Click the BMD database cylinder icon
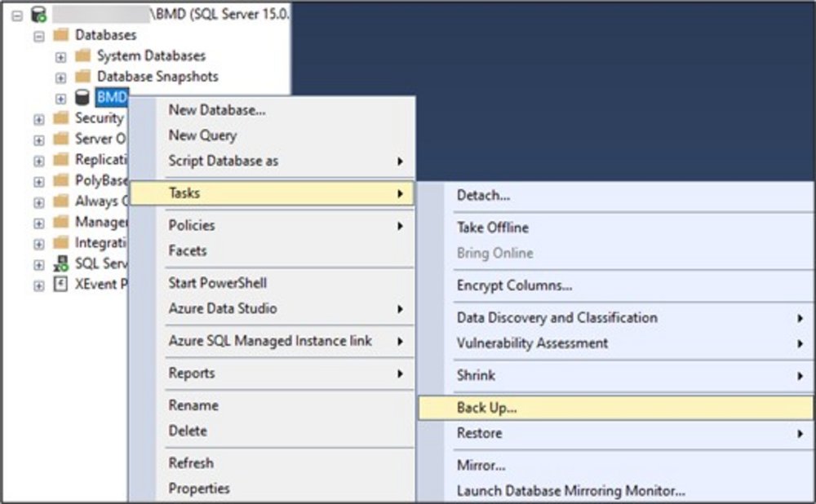Image resolution: width=816 pixels, height=504 pixels. (82, 98)
